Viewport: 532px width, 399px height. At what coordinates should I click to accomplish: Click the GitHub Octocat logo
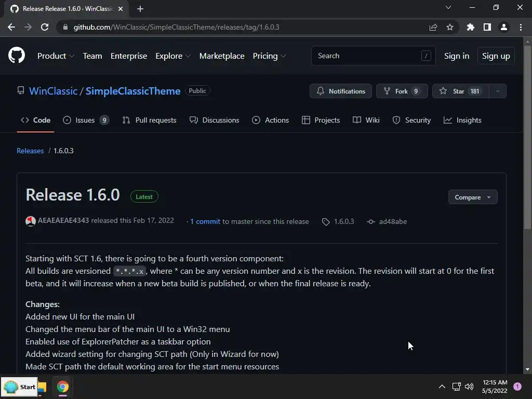point(17,56)
